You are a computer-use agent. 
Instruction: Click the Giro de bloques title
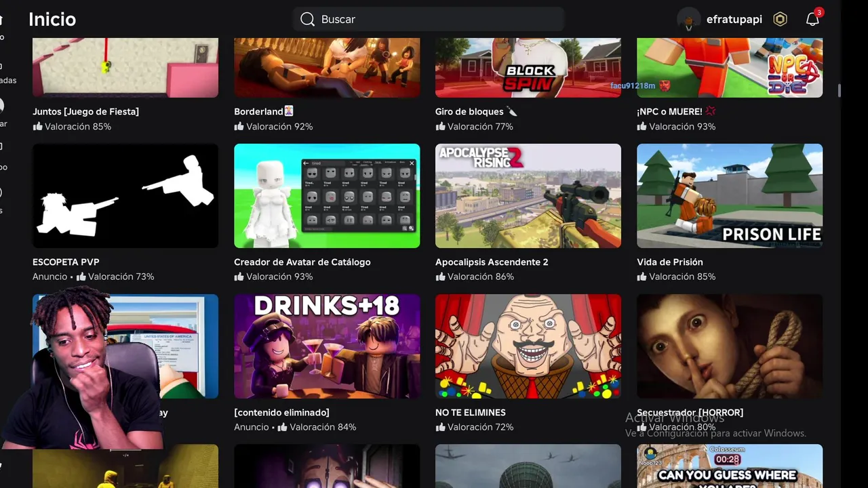(x=476, y=111)
